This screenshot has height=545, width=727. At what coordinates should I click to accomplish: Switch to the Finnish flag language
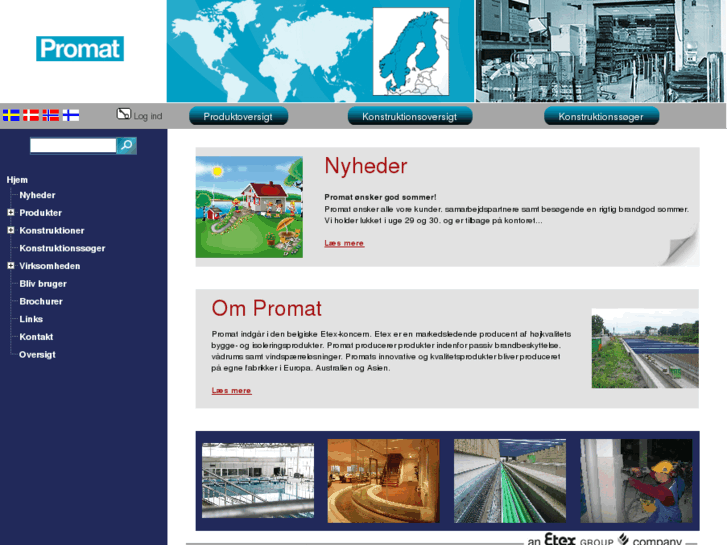tap(71, 115)
